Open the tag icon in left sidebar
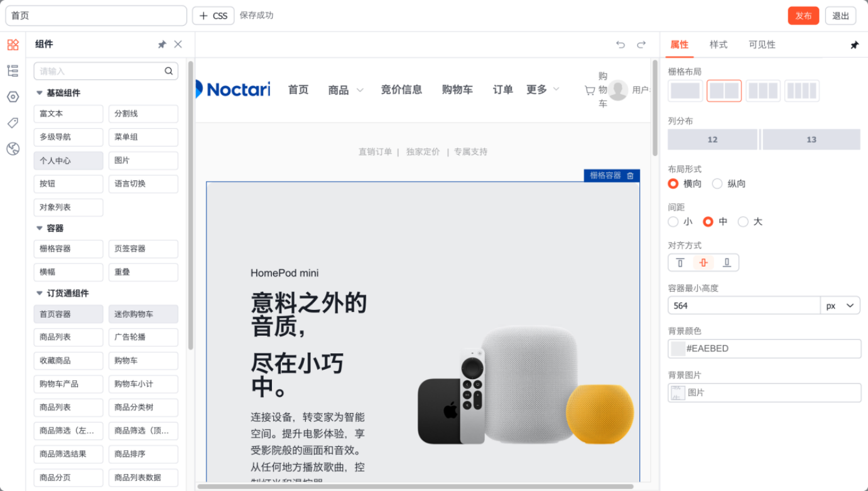Screen dimensions: 868x491 pyautogui.click(x=13, y=123)
